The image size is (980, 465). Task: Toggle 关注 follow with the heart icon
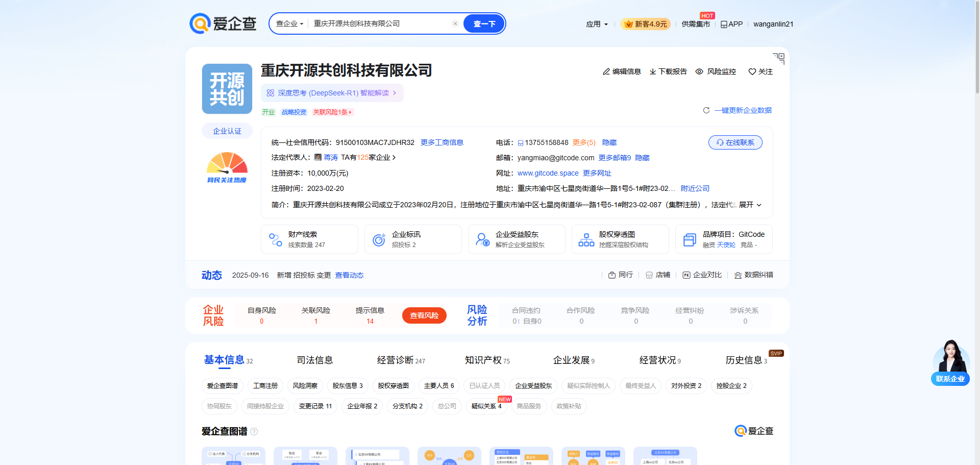click(751, 71)
